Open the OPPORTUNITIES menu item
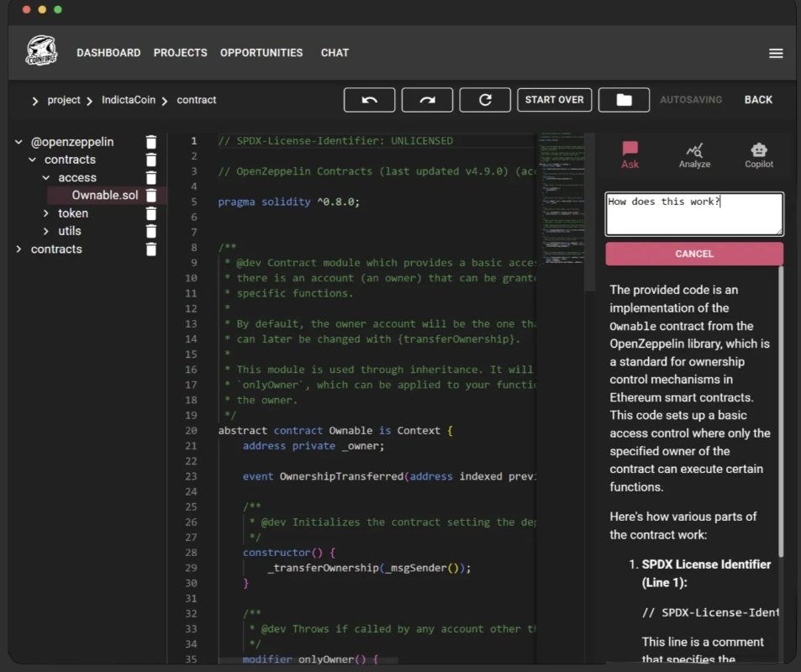This screenshot has height=672, width=801. [261, 53]
